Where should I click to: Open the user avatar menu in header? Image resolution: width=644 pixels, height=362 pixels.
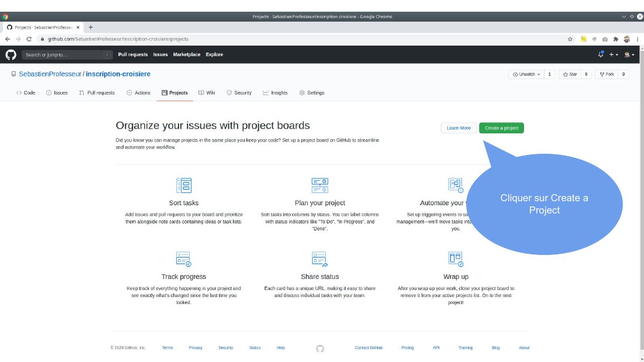629,54
